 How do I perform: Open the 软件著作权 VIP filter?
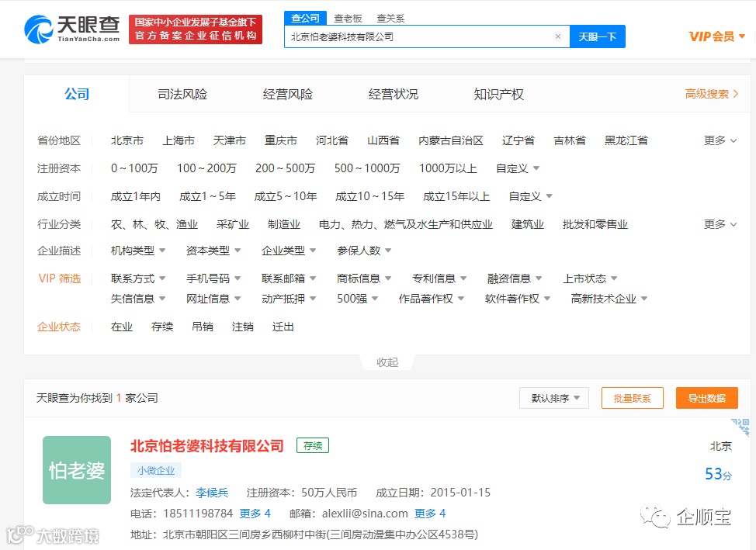[518, 299]
